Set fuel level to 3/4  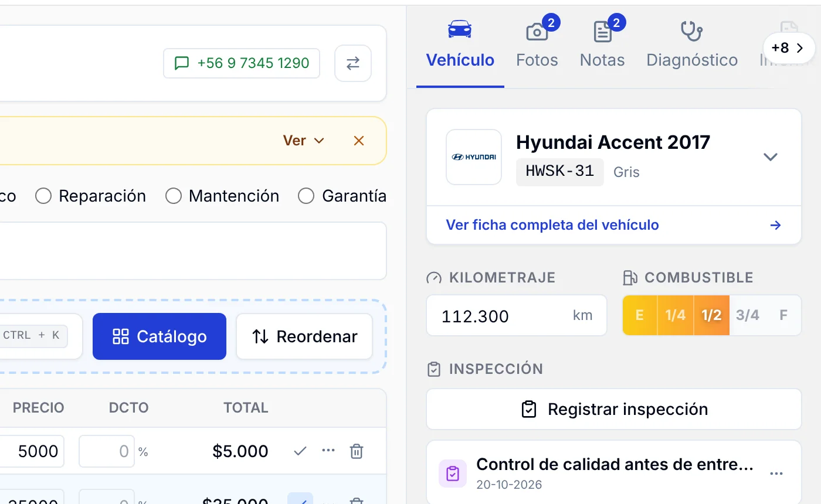(x=748, y=315)
